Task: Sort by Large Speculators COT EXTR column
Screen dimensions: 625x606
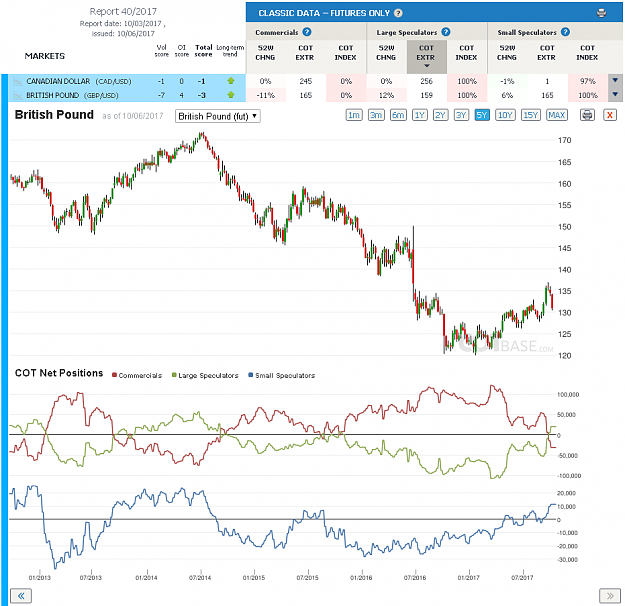Action: tap(426, 56)
